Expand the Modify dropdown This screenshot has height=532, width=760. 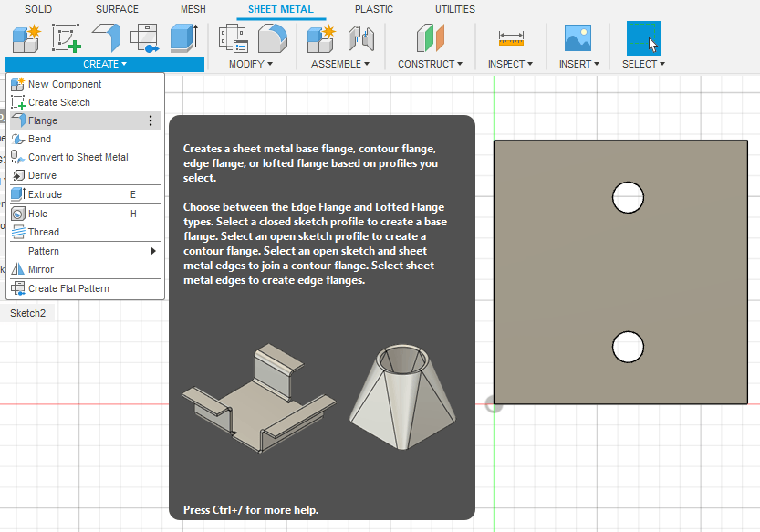coord(251,64)
